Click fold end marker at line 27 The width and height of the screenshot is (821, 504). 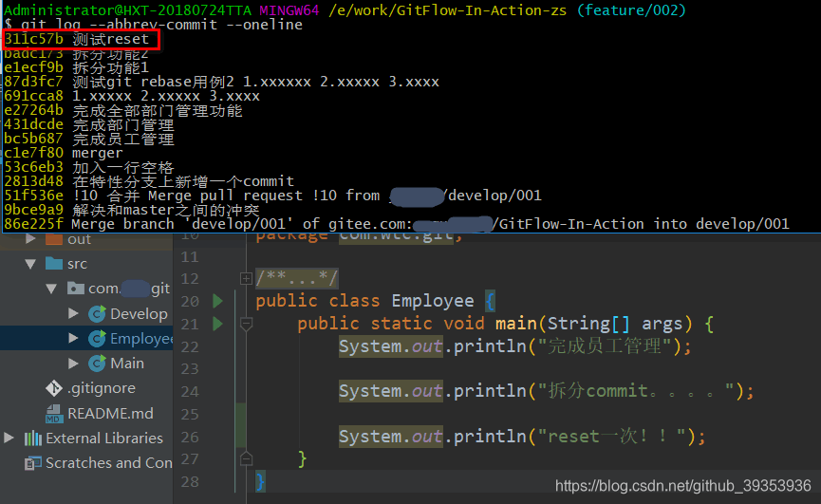(x=246, y=459)
